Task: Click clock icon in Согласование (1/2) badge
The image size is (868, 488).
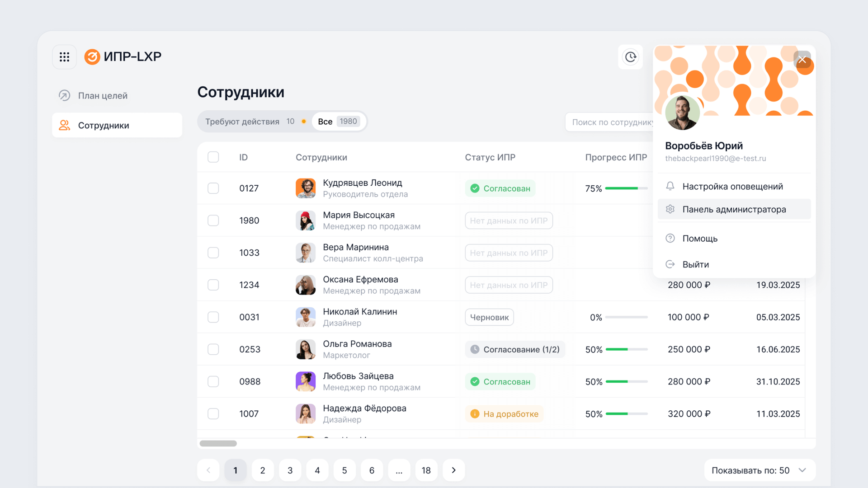Action: [475, 349]
